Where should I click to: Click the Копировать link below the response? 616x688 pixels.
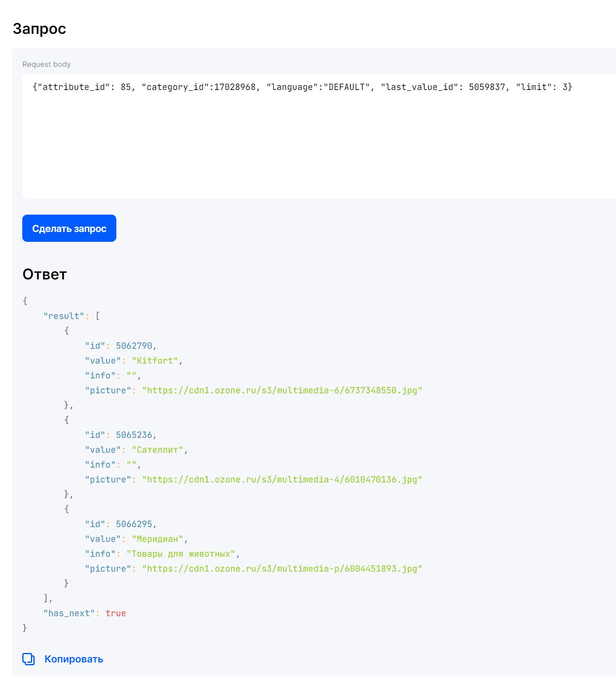click(x=73, y=659)
